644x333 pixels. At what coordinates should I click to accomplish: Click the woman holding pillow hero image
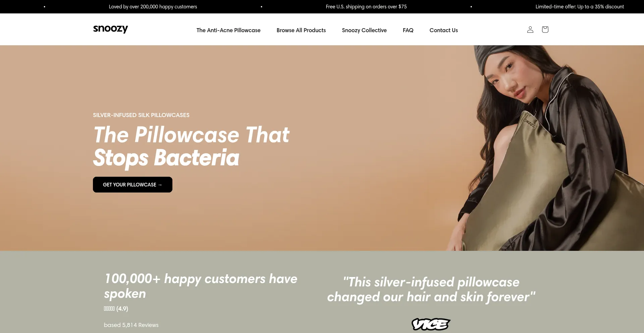tap(543, 148)
